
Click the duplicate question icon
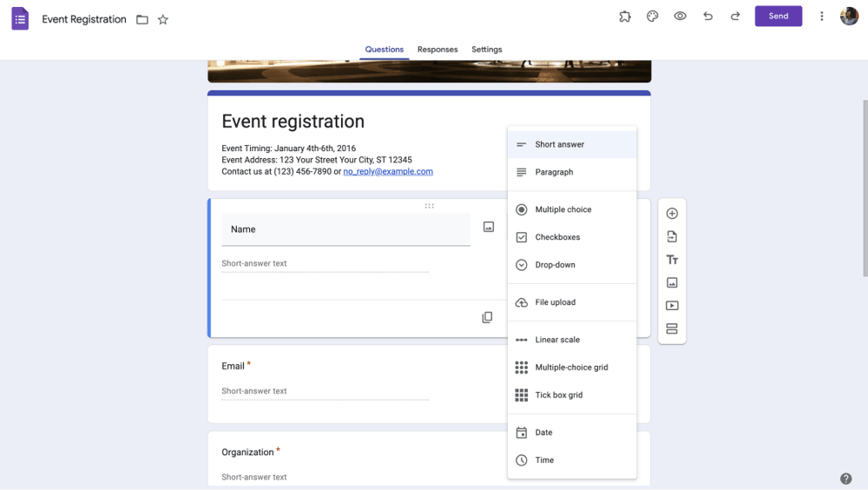coord(487,317)
